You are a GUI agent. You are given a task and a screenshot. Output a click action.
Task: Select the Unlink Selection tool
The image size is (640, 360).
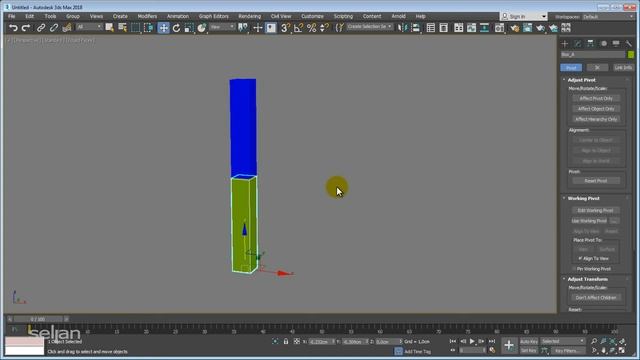click(54, 28)
